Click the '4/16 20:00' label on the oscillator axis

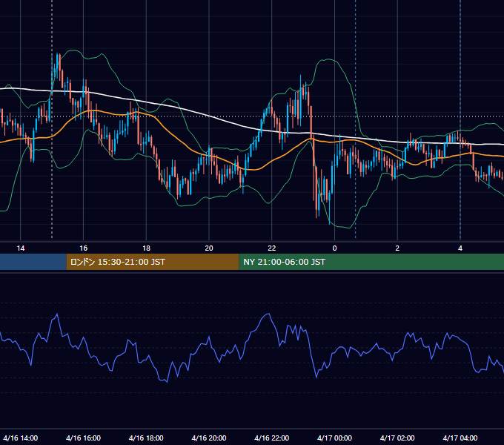(209, 438)
